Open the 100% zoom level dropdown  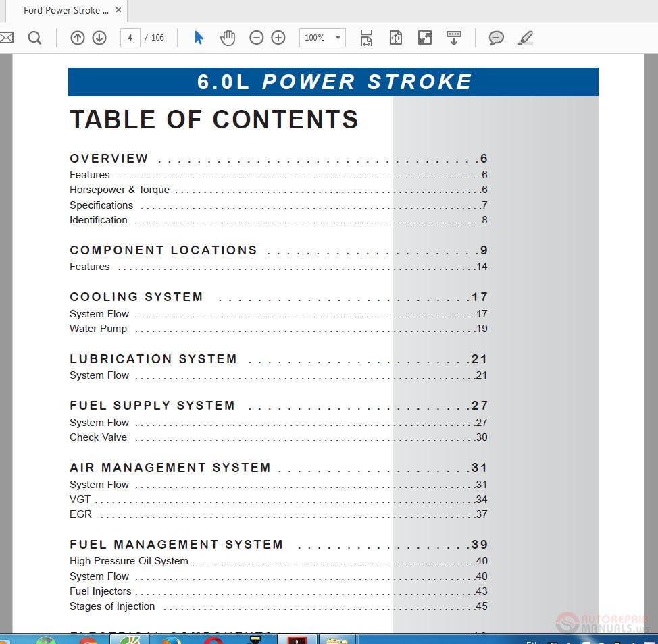click(322, 38)
